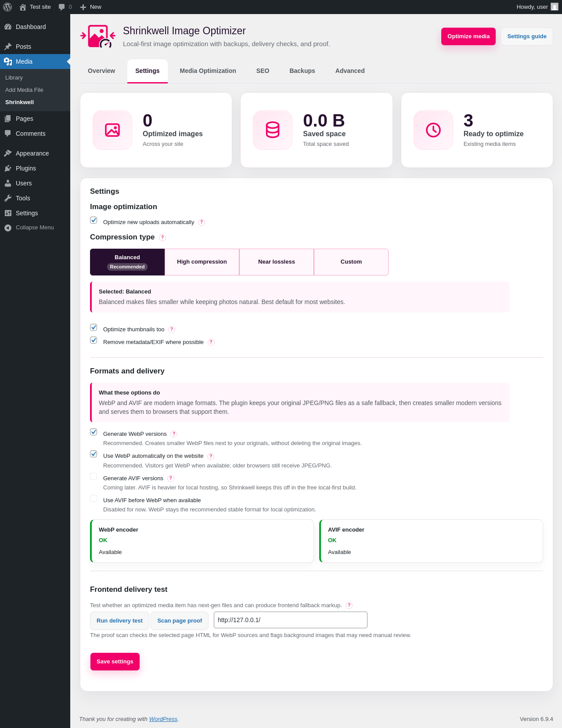Toggle Remove metadata/EXIF where possible
Viewport: 562px width, 728px height.
(x=94, y=340)
